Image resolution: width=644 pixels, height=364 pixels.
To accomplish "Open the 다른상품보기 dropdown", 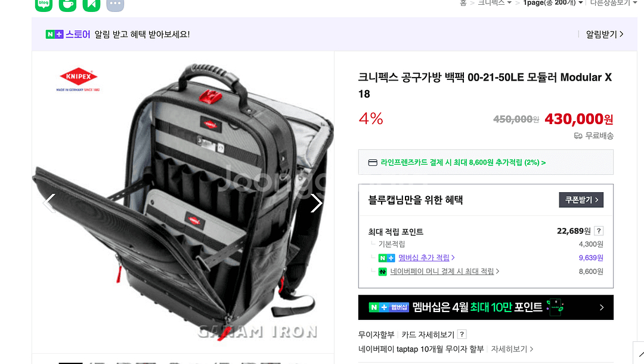I will coord(614,3).
